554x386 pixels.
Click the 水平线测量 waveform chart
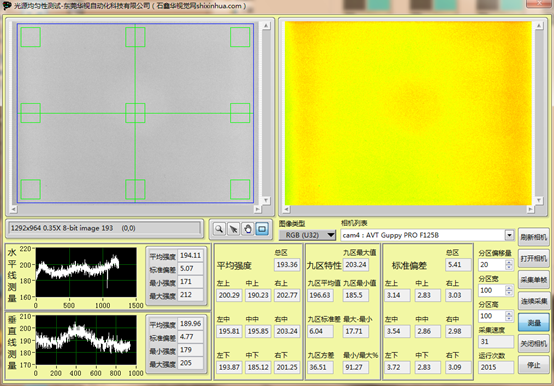(x=86, y=272)
